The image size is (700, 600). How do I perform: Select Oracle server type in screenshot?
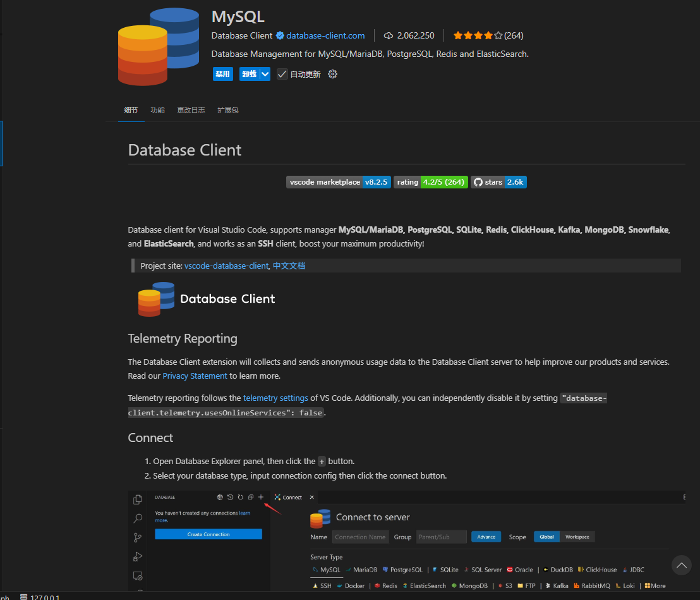[x=520, y=570]
